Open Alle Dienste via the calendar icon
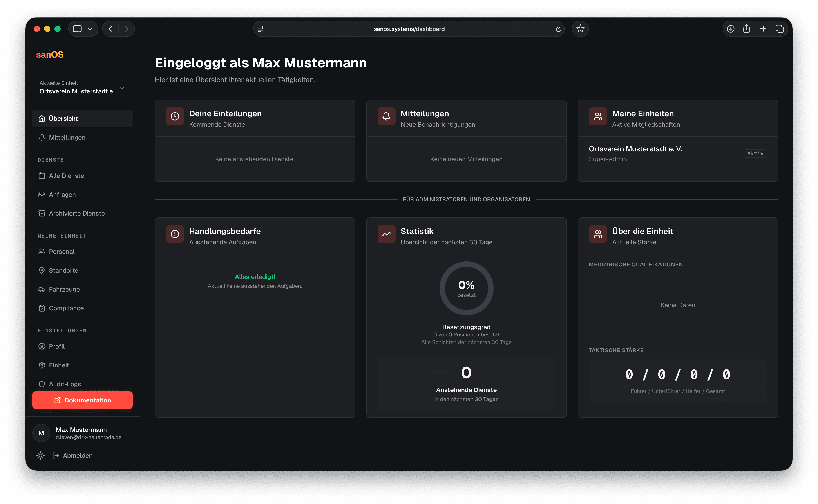 [x=41, y=175]
